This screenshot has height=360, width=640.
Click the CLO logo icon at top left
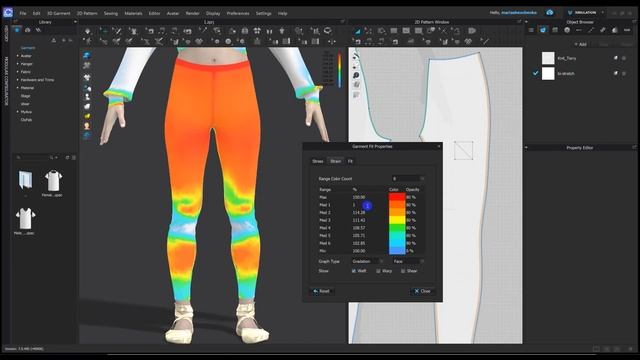(x=8, y=13)
